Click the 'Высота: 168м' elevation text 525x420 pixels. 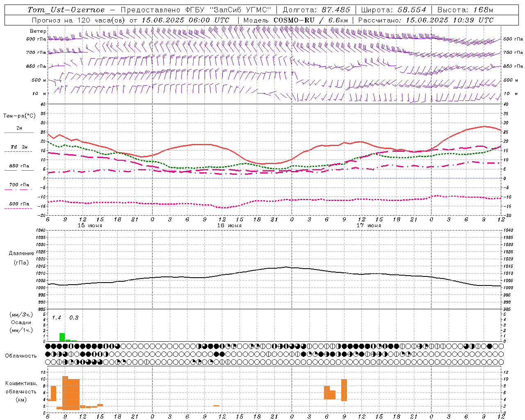[465, 10]
